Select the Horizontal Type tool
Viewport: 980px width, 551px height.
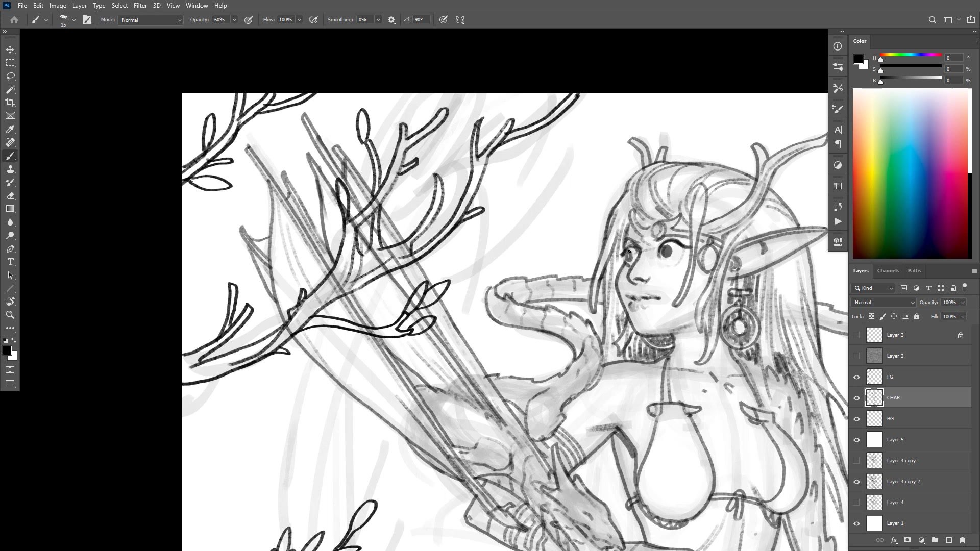(10, 262)
